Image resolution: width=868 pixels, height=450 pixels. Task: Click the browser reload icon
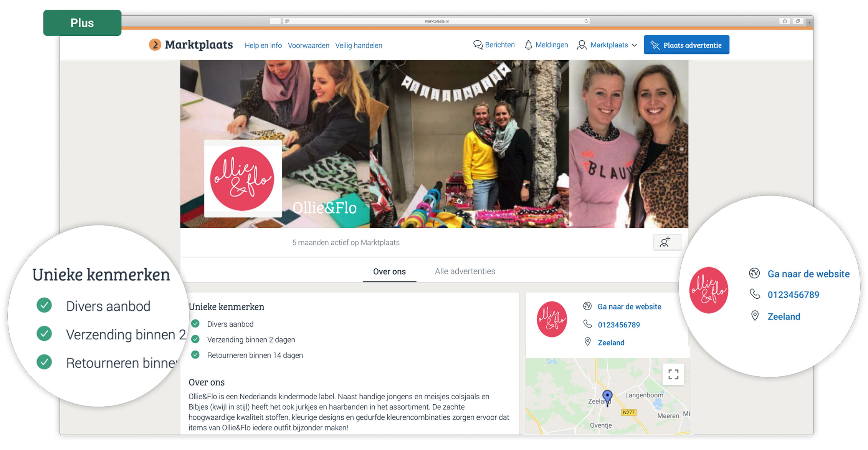tap(586, 21)
